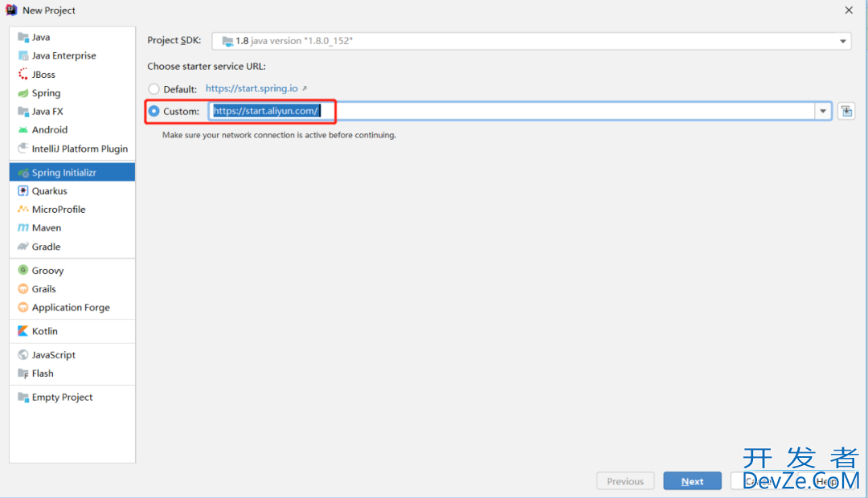The width and height of the screenshot is (868, 498).
Task: Pick the Gradle elephant icon
Action: (x=23, y=247)
